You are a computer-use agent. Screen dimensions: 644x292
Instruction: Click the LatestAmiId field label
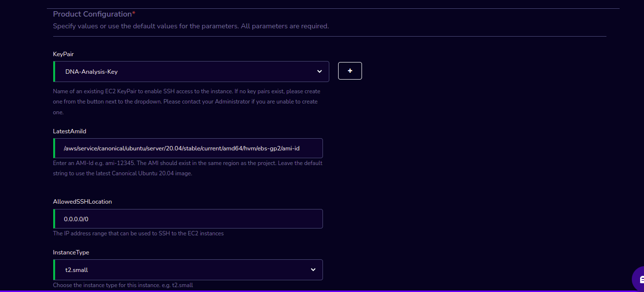pyautogui.click(x=70, y=131)
